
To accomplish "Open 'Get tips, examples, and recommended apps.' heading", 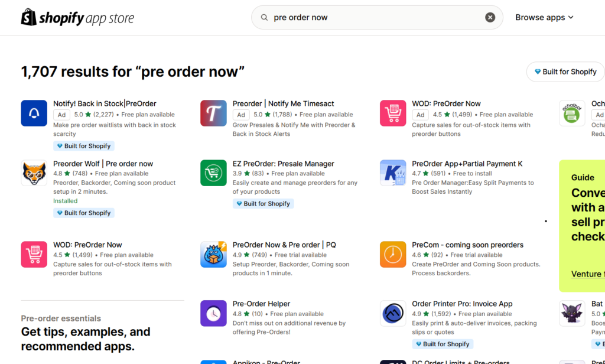I will [x=86, y=339].
